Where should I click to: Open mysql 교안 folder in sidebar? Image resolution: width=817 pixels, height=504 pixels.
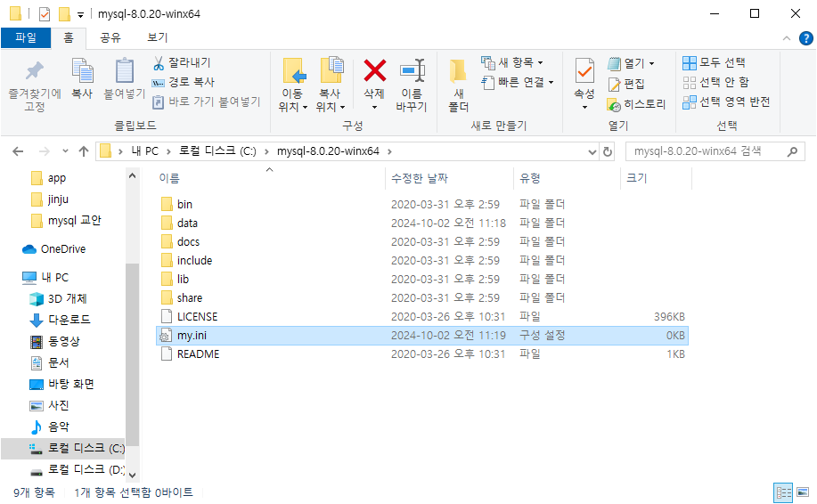[74, 221]
